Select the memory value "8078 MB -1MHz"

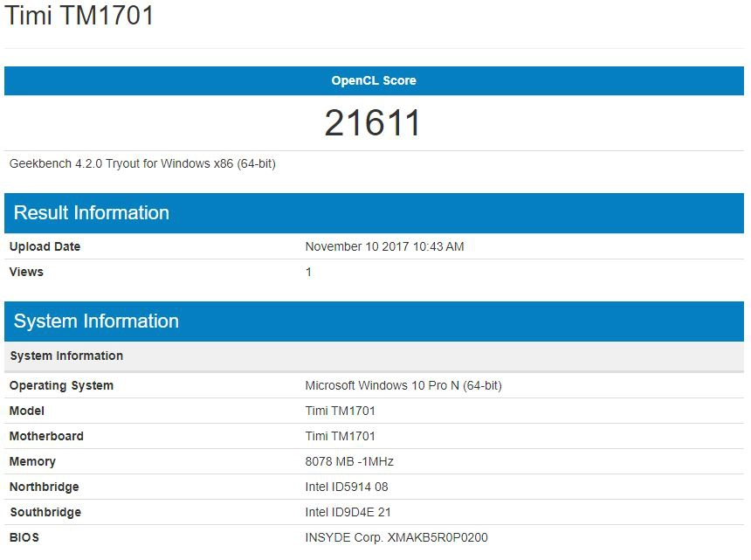[349, 462]
